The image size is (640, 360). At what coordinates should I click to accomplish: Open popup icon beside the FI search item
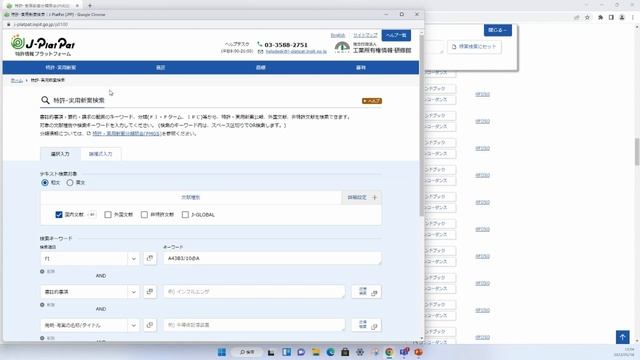[150, 258]
